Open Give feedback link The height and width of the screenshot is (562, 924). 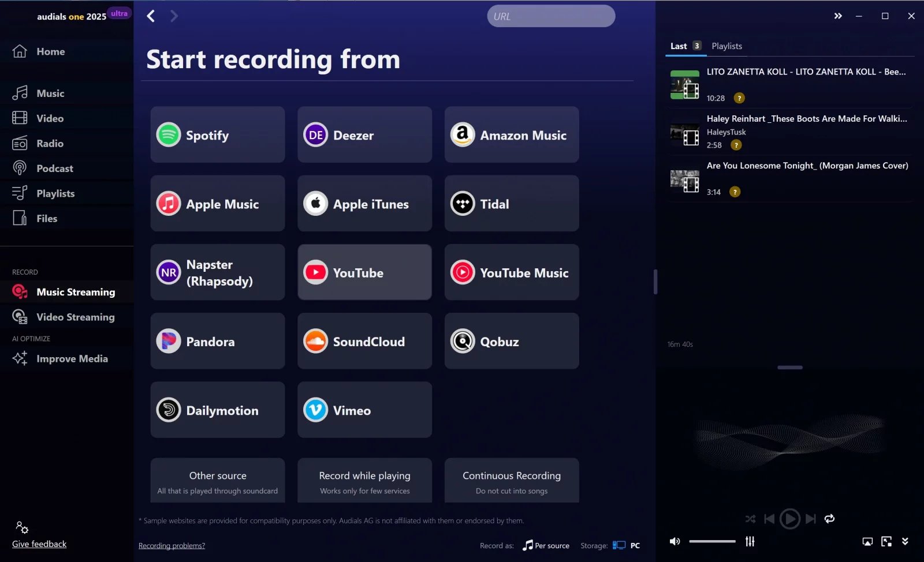(39, 544)
